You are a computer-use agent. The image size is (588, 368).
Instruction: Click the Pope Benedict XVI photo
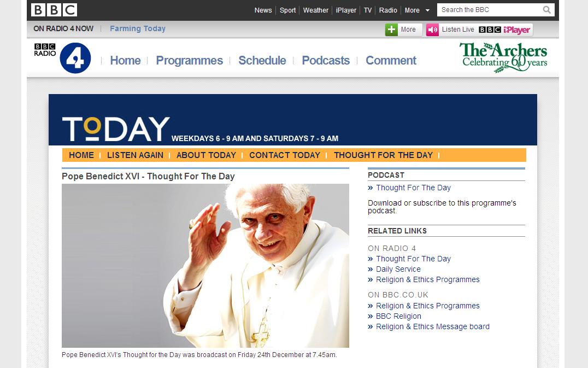205,266
